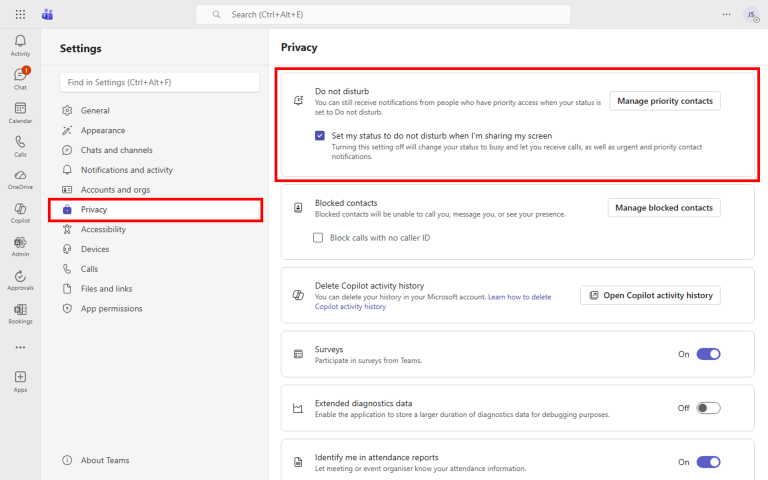Open the Approvals app icon
768x480 pixels.
20,280
